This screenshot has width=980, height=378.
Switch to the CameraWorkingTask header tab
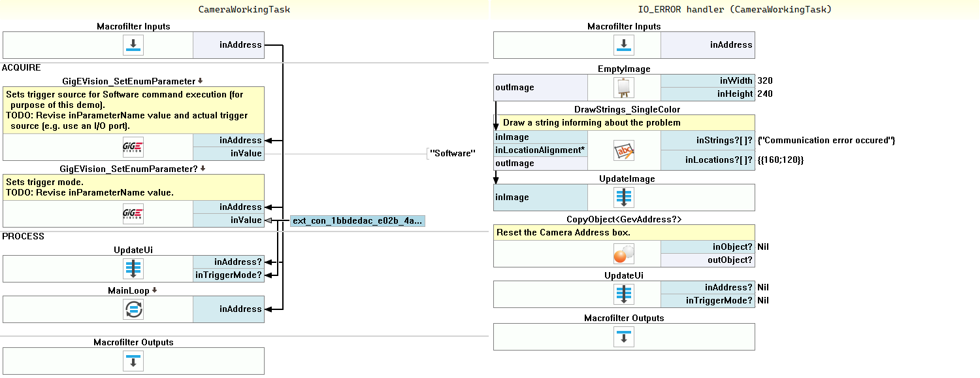point(244,9)
